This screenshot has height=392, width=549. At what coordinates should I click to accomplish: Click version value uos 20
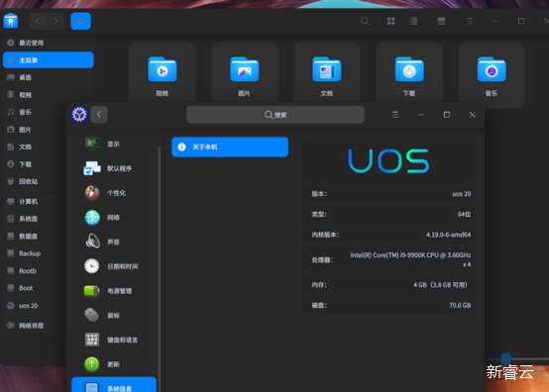[462, 194]
